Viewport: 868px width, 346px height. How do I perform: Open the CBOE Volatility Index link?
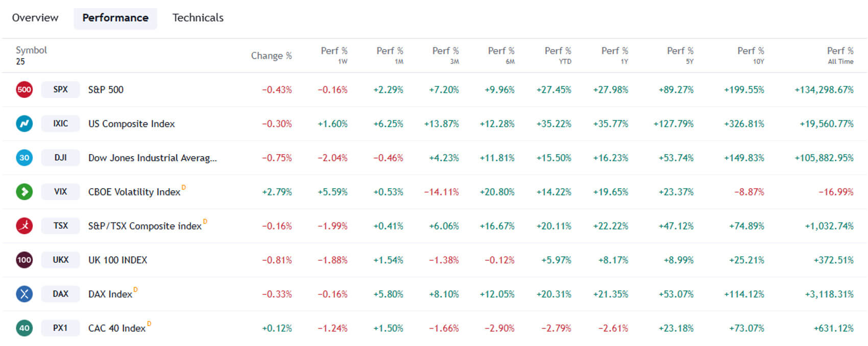[x=134, y=192]
